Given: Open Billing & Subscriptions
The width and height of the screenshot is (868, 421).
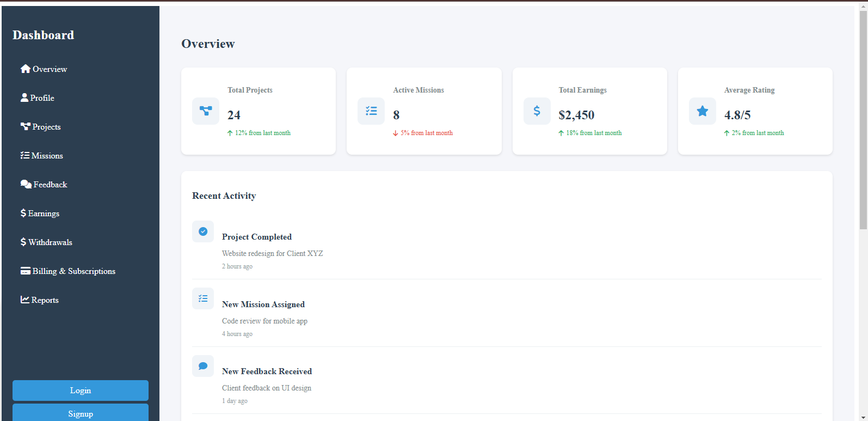Looking at the screenshot, I should (x=81, y=271).
